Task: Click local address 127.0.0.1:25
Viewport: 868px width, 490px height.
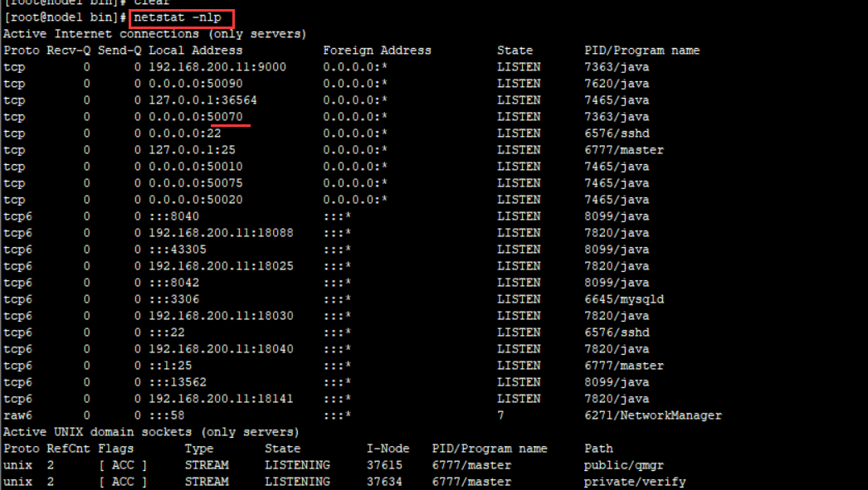Action: [192, 150]
